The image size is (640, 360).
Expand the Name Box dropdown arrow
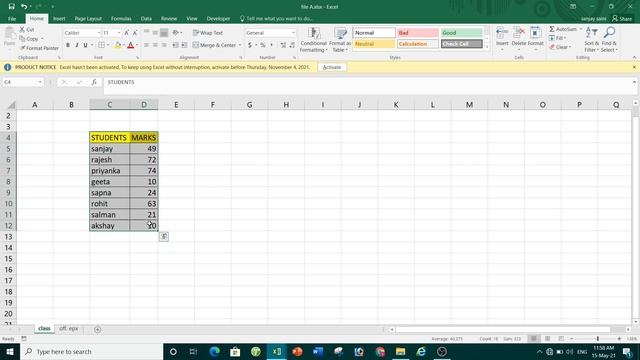point(40,82)
